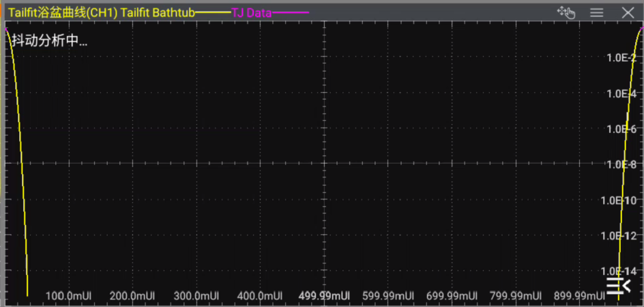Click the 200.0mUI axis label
This screenshot has height=307, width=644.
pyautogui.click(x=132, y=296)
